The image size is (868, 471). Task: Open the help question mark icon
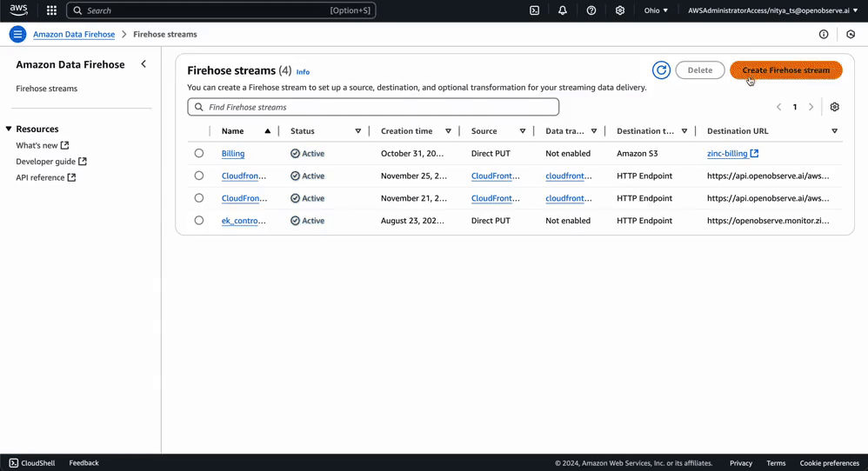(x=591, y=10)
